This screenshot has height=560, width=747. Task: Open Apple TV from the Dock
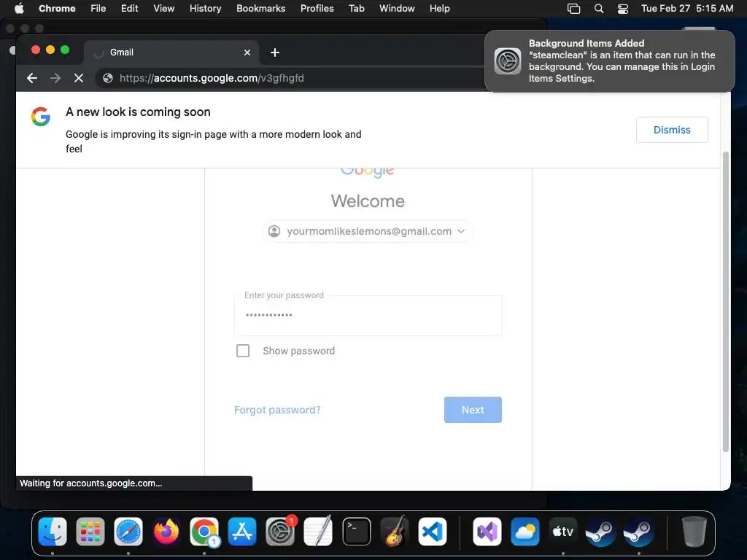(x=562, y=532)
